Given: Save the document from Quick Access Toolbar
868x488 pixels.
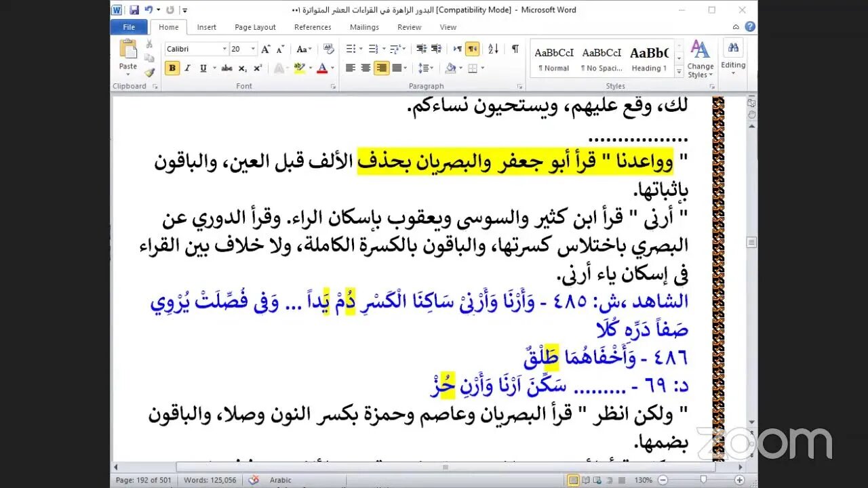Looking at the screenshot, I should click(x=134, y=10).
